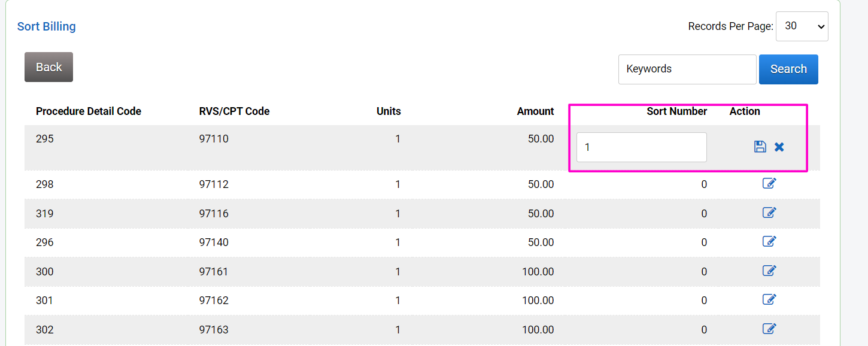Click the Procedure Detail Code column header
Viewport: 868px width, 346px height.
click(x=89, y=111)
